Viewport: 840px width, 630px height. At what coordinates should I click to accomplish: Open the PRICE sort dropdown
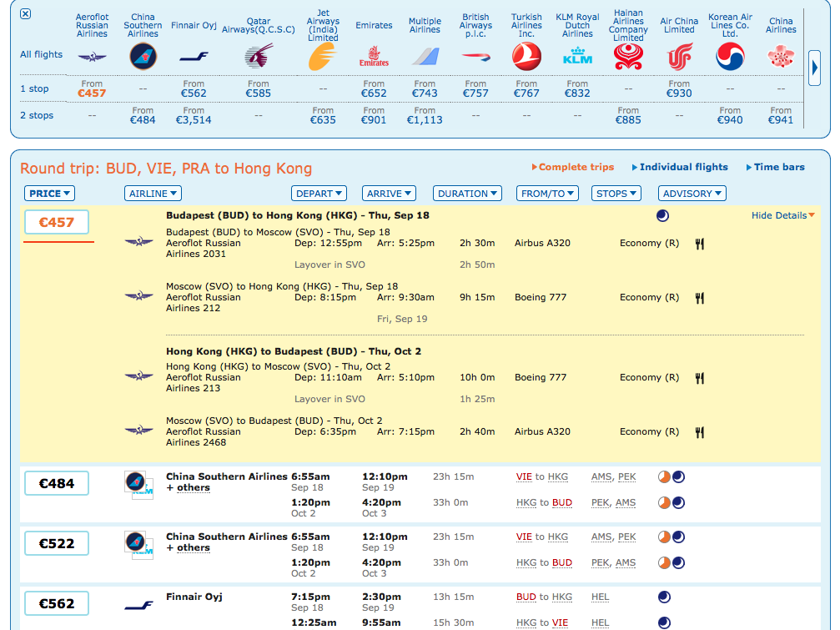pyautogui.click(x=49, y=194)
